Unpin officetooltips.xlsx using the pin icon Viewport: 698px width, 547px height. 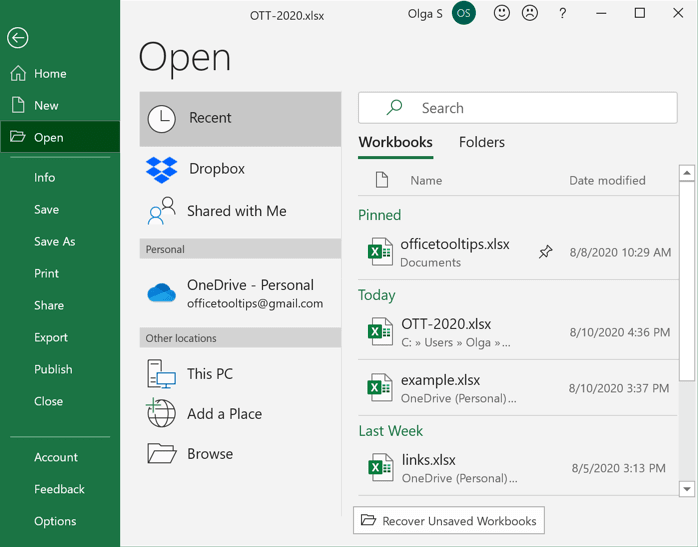coord(545,252)
